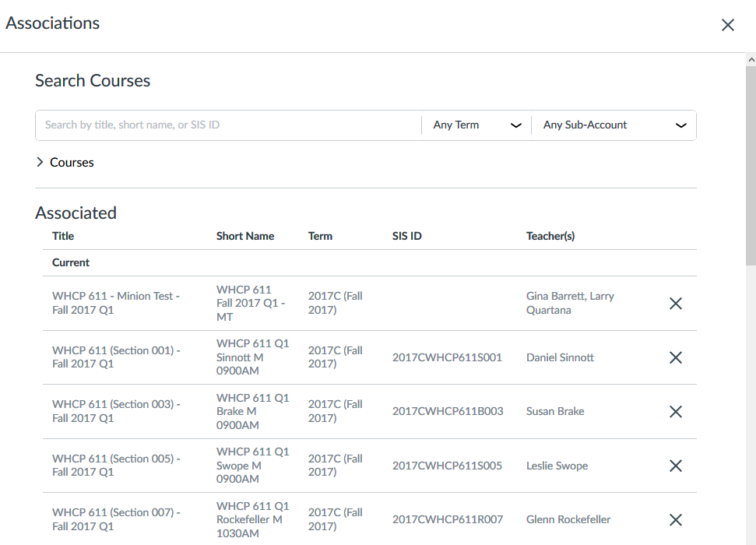Screen dimensions: 756x545
Task: Open the WHCP 611 Minion Test course
Action: pos(115,303)
